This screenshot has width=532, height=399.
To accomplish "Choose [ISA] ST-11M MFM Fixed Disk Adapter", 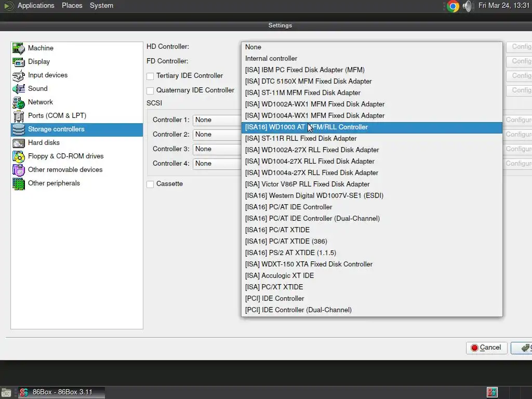I will coord(372,92).
